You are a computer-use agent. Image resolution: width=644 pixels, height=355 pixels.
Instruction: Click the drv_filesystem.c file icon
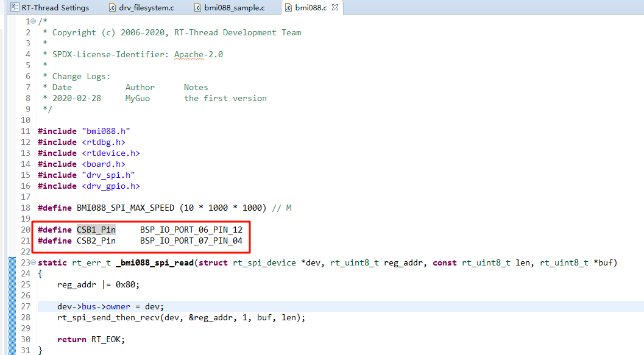pyautogui.click(x=112, y=8)
